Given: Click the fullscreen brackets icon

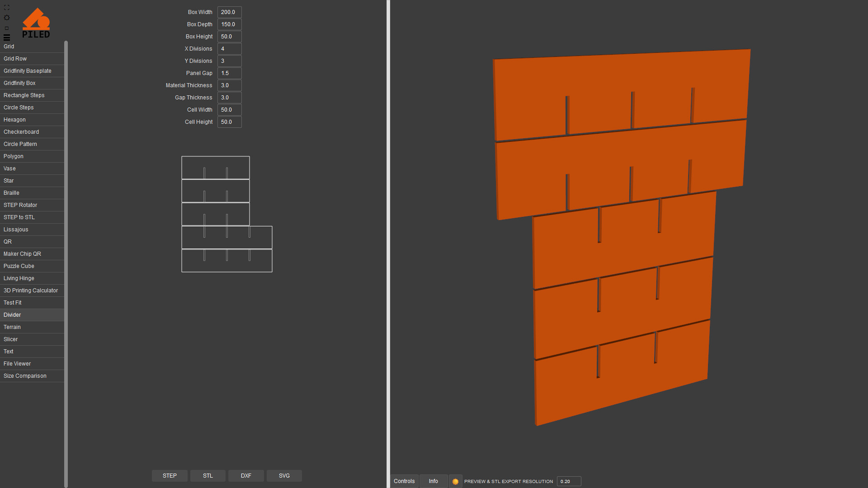Looking at the screenshot, I should [x=7, y=8].
